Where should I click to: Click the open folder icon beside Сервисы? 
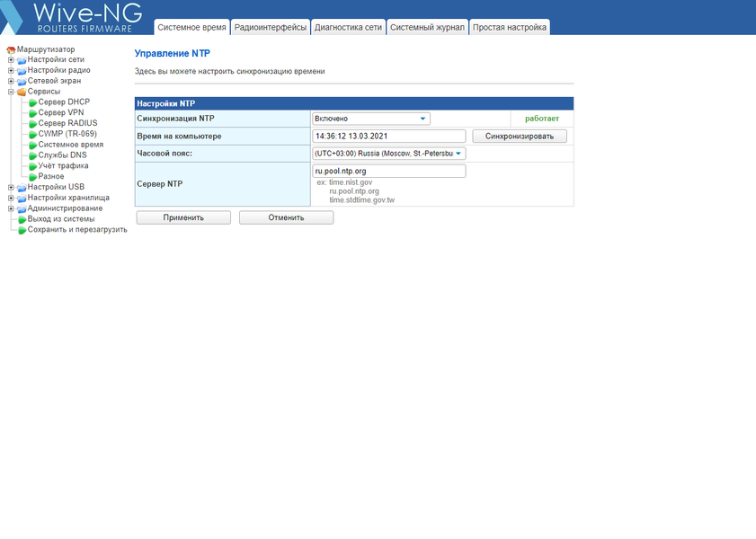[x=22, y=92]
